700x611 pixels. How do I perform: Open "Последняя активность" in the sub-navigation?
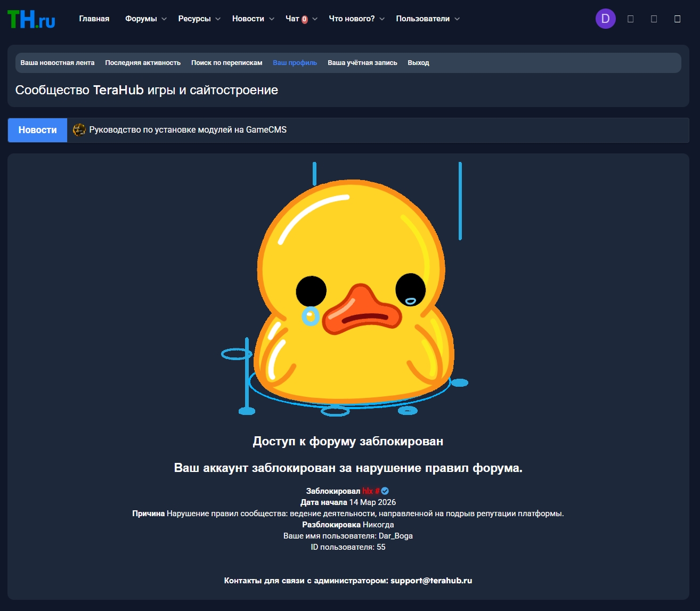click(142, 62)
